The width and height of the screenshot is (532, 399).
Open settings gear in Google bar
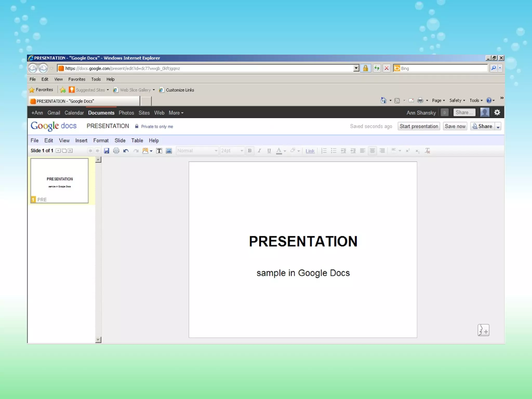pyautogui.click(x=497, y=112)
